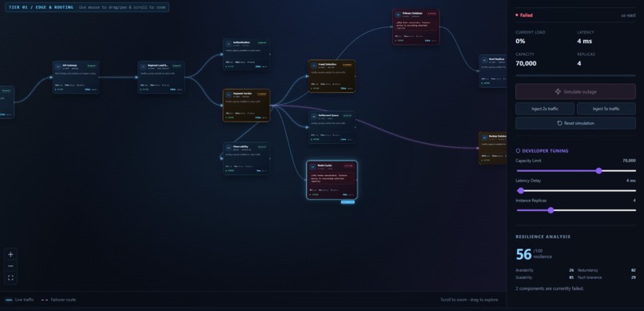
Task: Click the Fraud Detection node icon
Action: (314, 66)
